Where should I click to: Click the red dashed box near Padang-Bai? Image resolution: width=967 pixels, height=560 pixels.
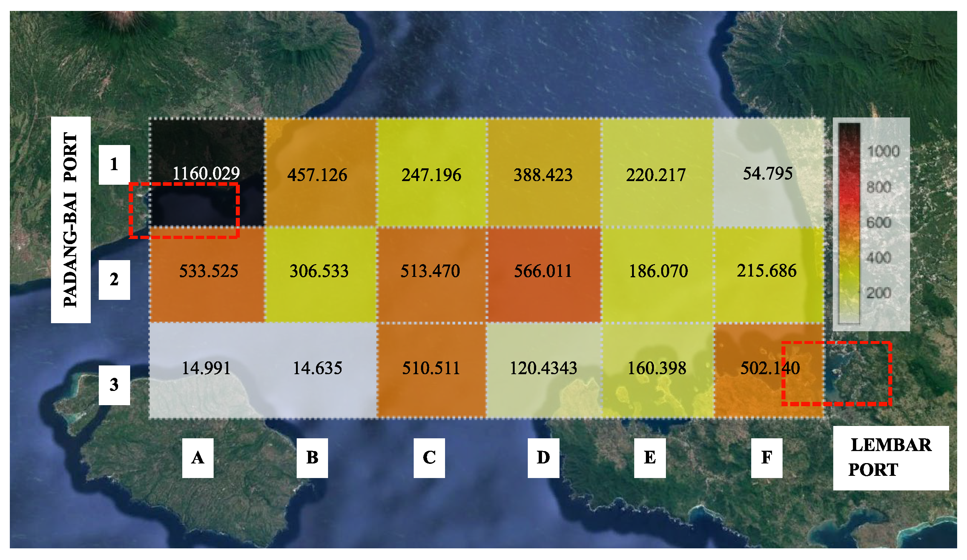pos(184,211)
